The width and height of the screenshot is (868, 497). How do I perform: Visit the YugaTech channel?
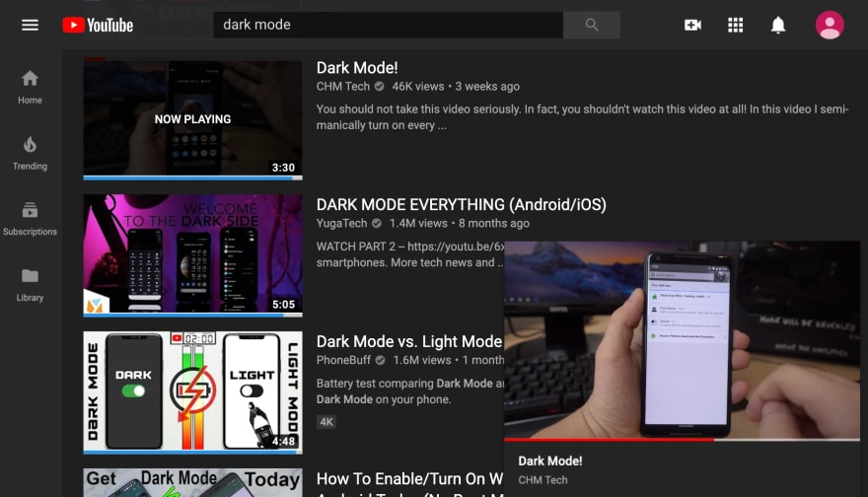point(341,223)
